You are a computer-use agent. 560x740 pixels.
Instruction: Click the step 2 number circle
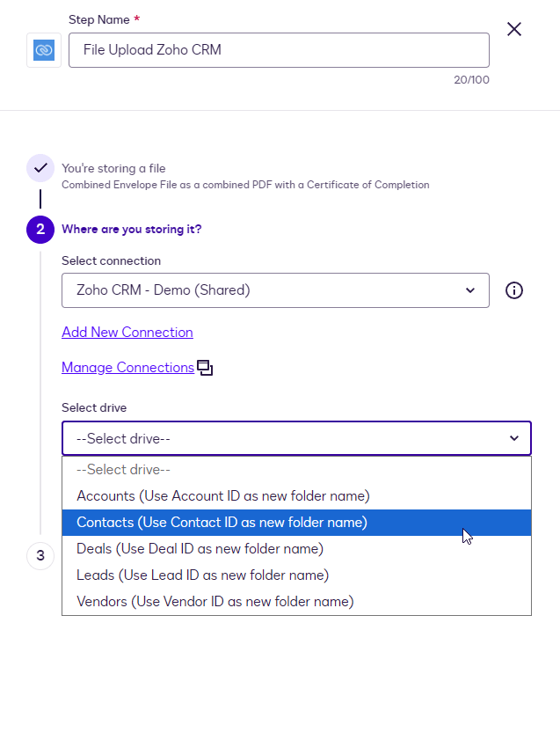tap(40, 230)
